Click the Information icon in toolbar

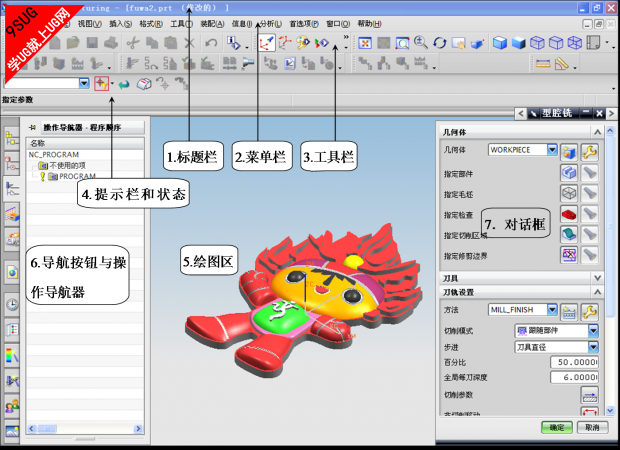pyautogui.click(x=234, y=43)
